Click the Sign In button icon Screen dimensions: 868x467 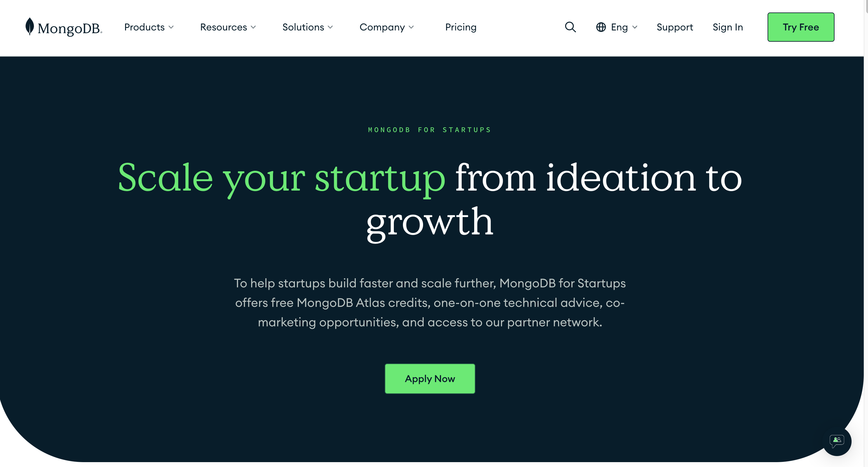tap(728, 27)
